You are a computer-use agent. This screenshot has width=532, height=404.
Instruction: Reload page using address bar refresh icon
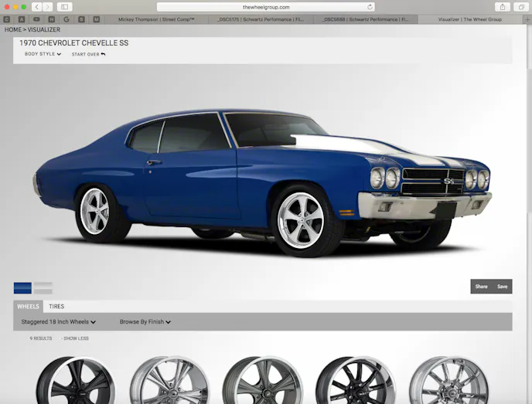tap(370, 7)
